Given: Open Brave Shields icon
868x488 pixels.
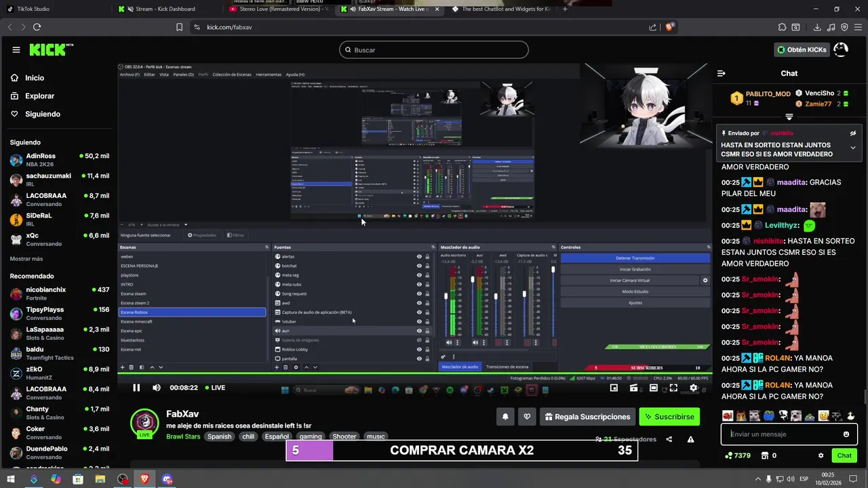Looking at the screenshot, I should [x=669, y=27].
